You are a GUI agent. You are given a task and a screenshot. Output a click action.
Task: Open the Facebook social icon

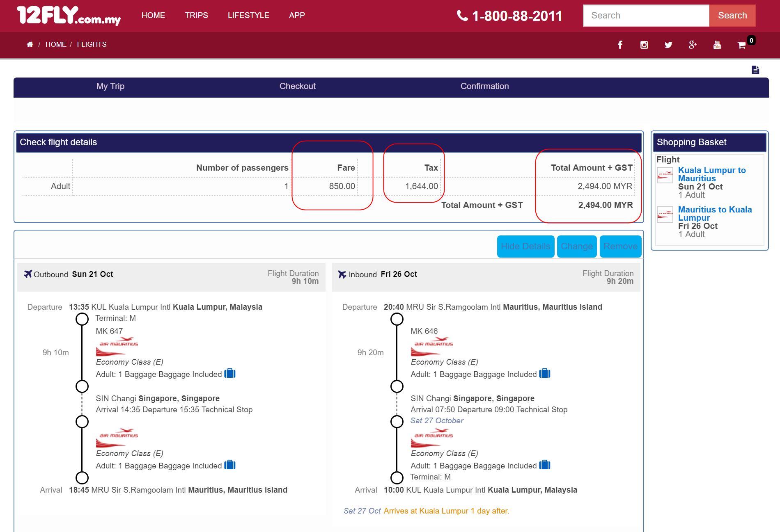620,45
